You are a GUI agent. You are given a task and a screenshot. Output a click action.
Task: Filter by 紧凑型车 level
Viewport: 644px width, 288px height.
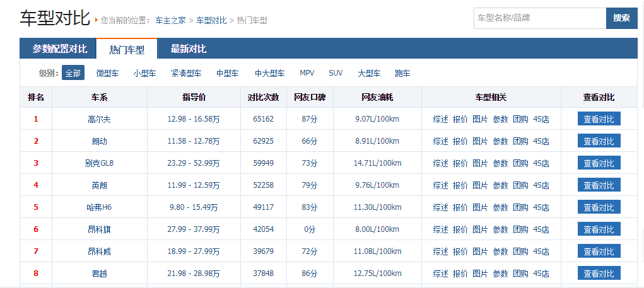point(187,74)
